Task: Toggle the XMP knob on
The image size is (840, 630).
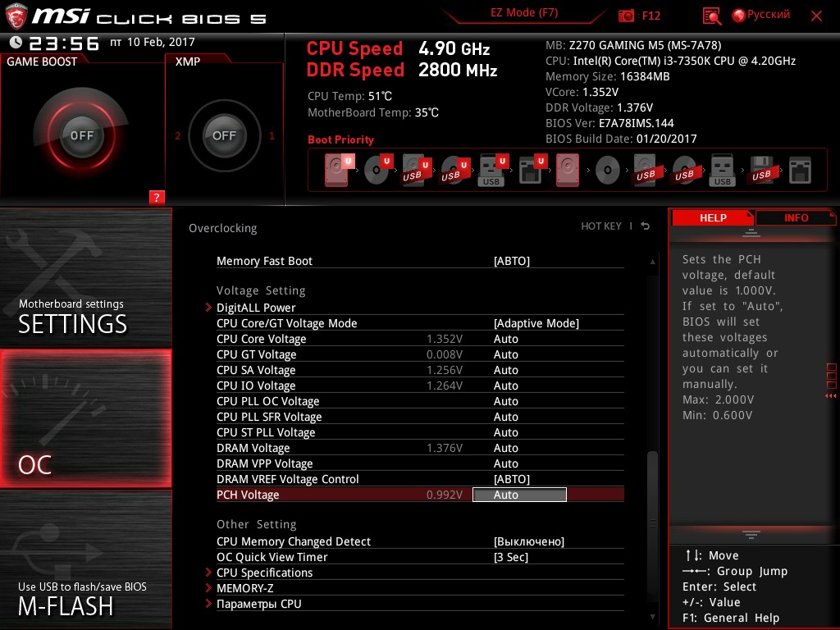Action: (224, 135)
